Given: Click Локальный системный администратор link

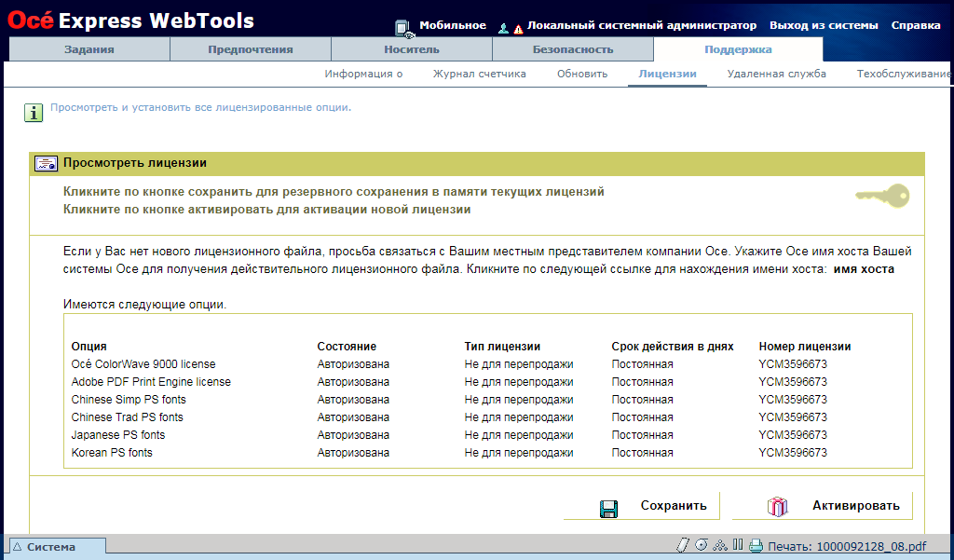Looking at the screenshot, I should (642, 25).
